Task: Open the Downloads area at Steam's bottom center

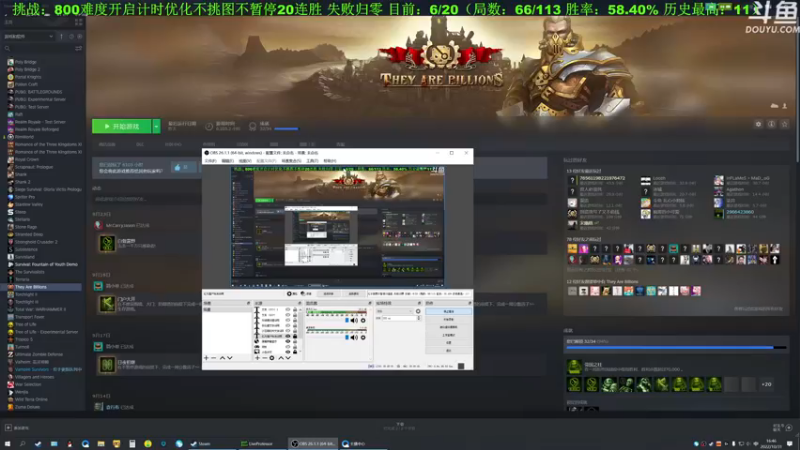Action: [x=400, y=426]
